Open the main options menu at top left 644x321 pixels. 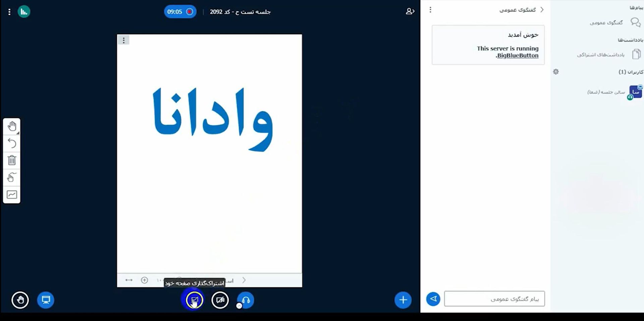[9, 11]
